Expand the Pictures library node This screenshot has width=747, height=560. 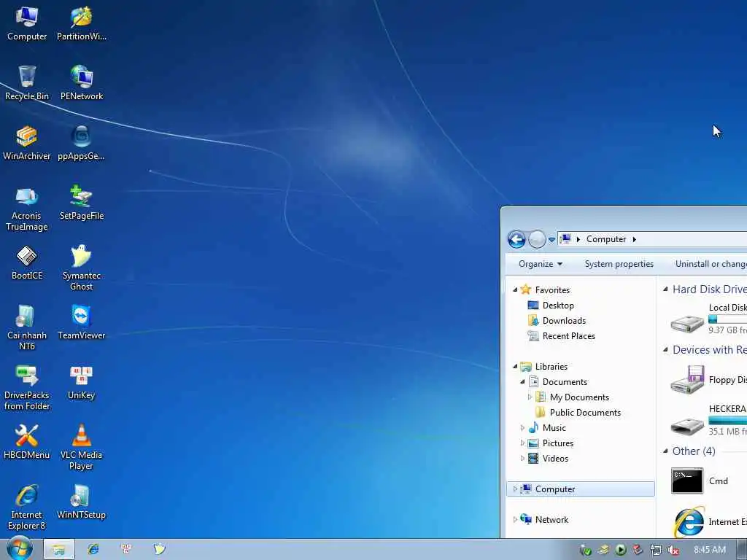[x=522, y=443]
